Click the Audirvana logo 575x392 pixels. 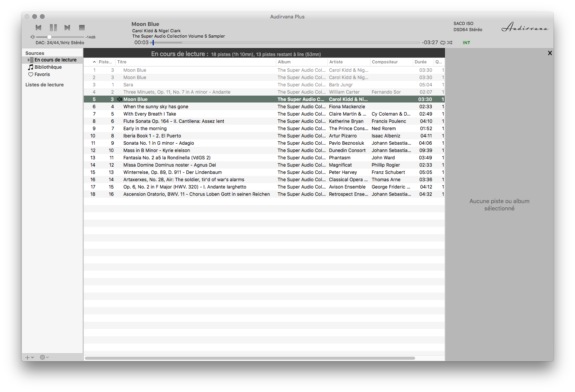point(525,27)
